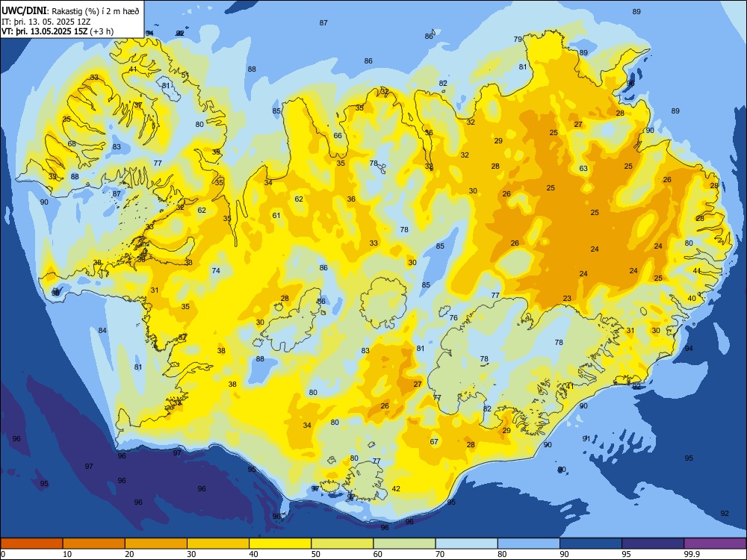Click the light blue 70–80 legend swatch
The image size is (747, 560).
coord(466,544)
